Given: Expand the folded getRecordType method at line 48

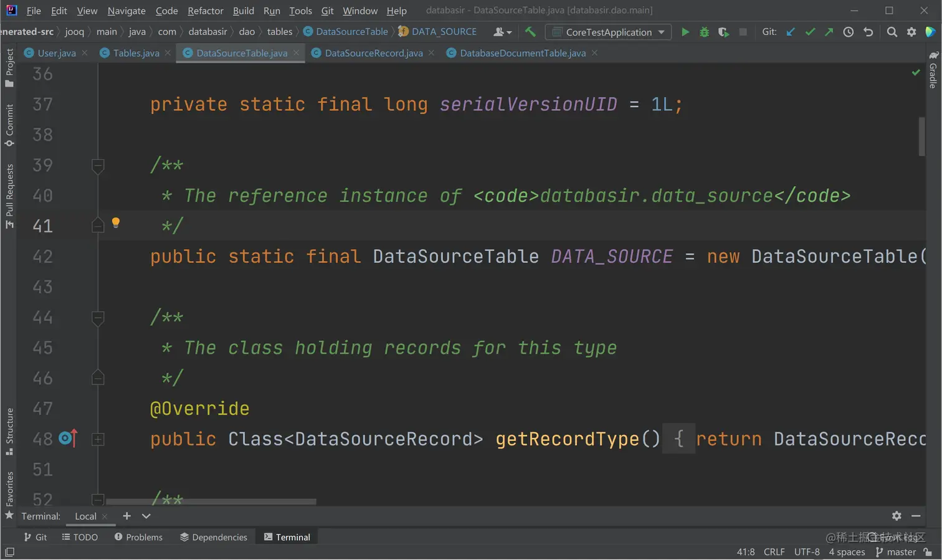Looking at the screenshot, I should (98, 439).
